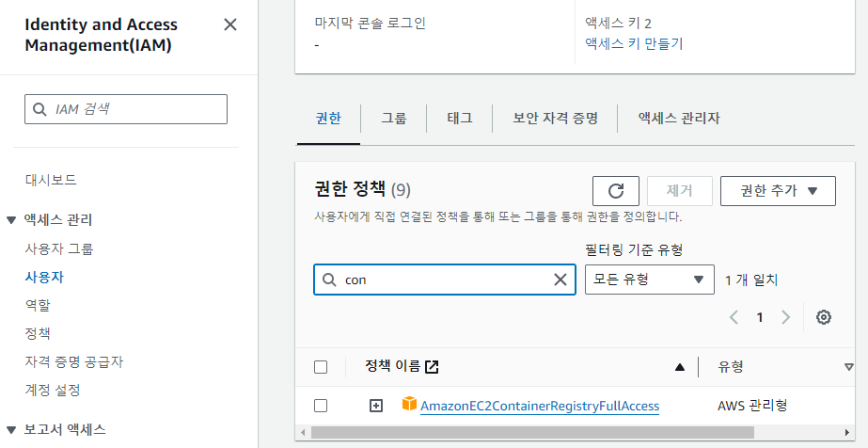Open 대시보드 in the sidebar
This screenshot has height=448, width=868.
point(51,180)
